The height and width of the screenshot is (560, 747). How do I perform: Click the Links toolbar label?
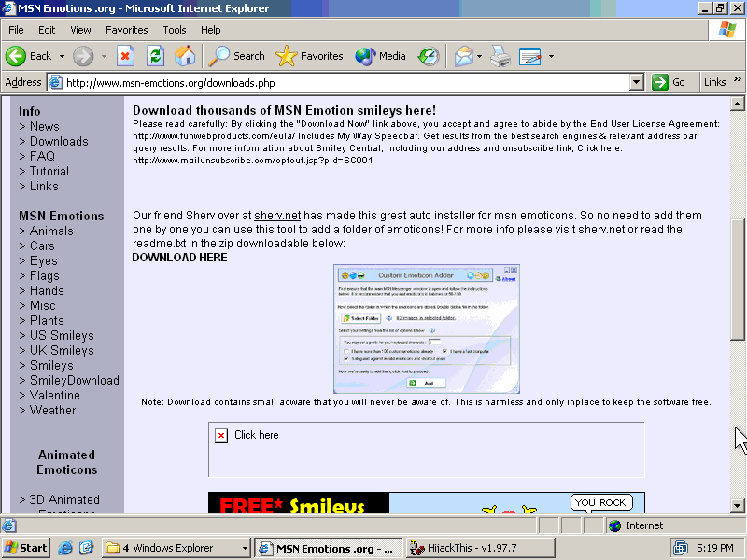point(714,82)
